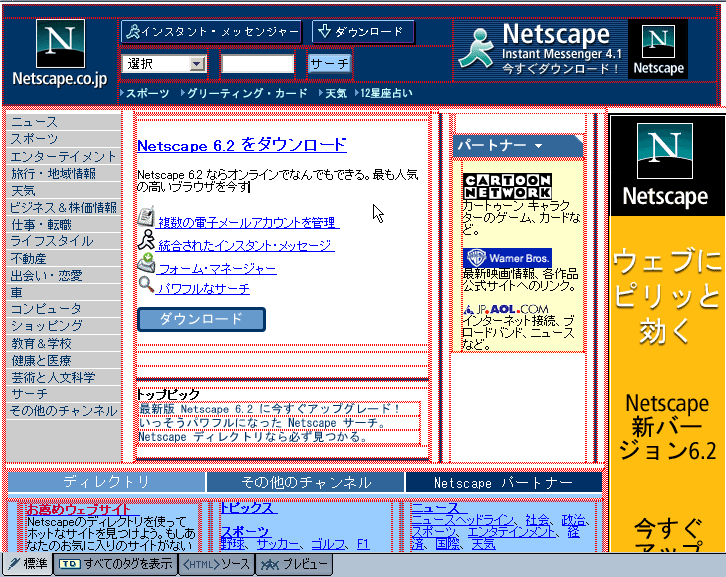This screenshot has width=726, height=577.
Task: Open Netscape ディレクトリなら必ず見つかる link
Action: point(253,437)
